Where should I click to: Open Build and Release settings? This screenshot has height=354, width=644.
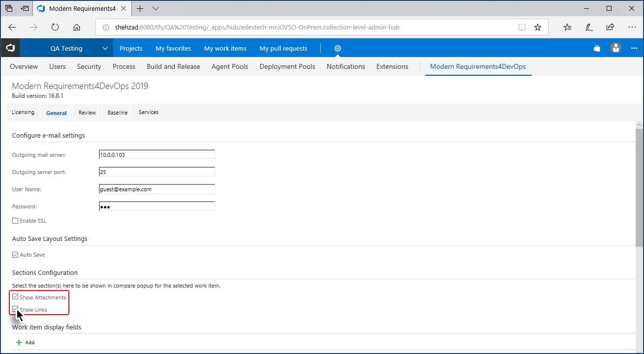click(x=173, y=66)
